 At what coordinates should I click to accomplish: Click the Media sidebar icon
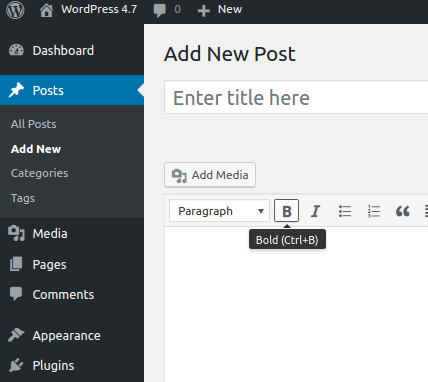(16, 233)
